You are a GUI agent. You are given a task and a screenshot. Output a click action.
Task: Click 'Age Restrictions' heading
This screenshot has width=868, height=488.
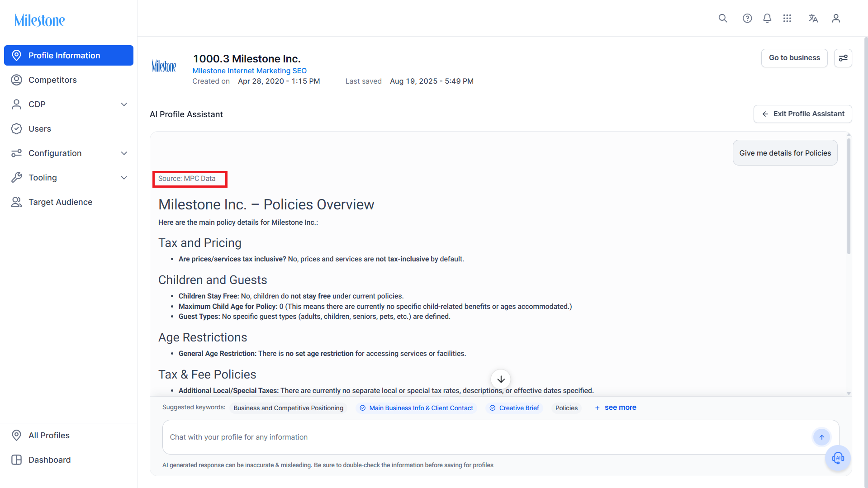point(203,337)
